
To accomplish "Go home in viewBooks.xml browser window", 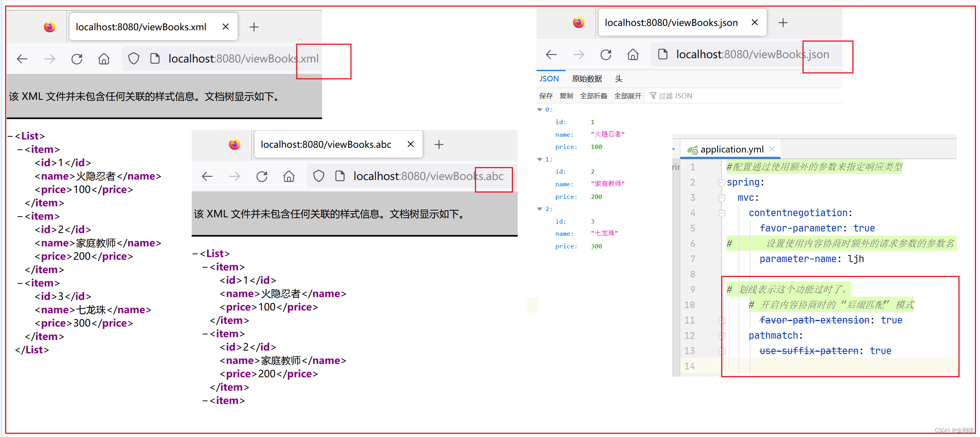I will click(104, 59).
